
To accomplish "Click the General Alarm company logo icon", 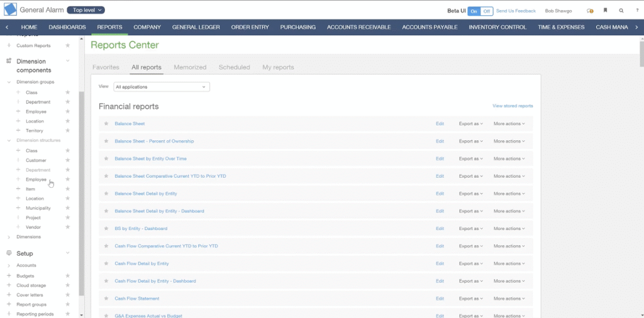I will (10, 9).
